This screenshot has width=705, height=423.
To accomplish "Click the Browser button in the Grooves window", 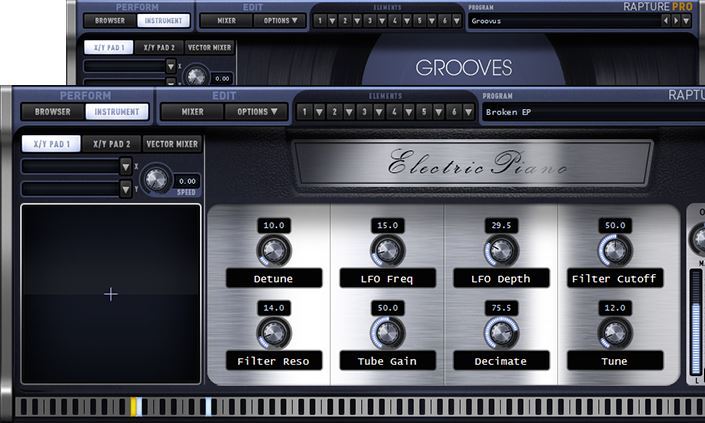I will point(110,20).
